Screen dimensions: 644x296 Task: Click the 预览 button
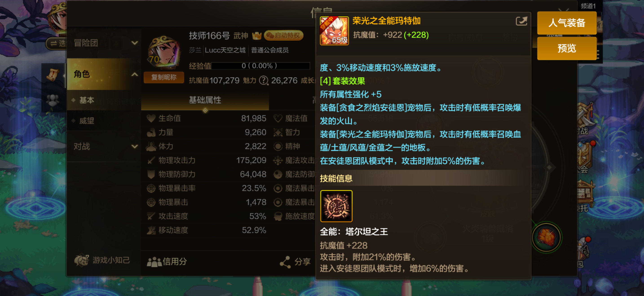click(x=567, y=48)
